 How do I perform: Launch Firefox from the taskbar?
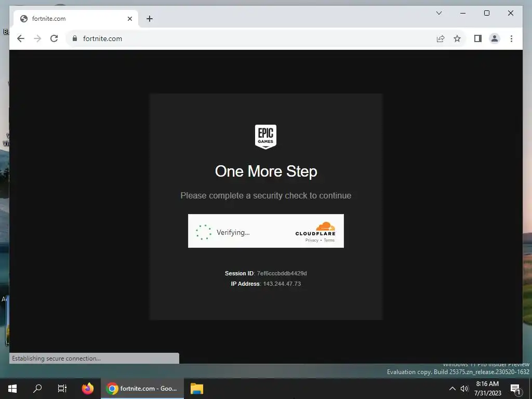[87, 389]
